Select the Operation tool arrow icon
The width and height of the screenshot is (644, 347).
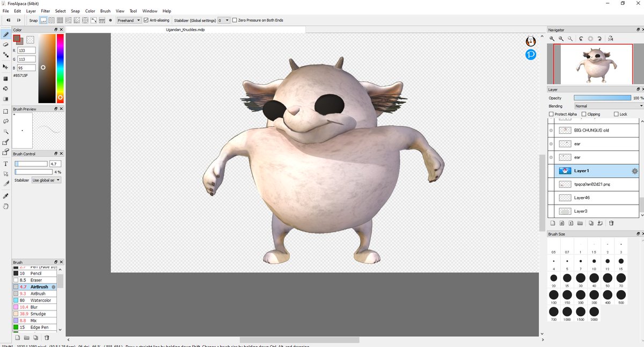click(x=5, y=173)
